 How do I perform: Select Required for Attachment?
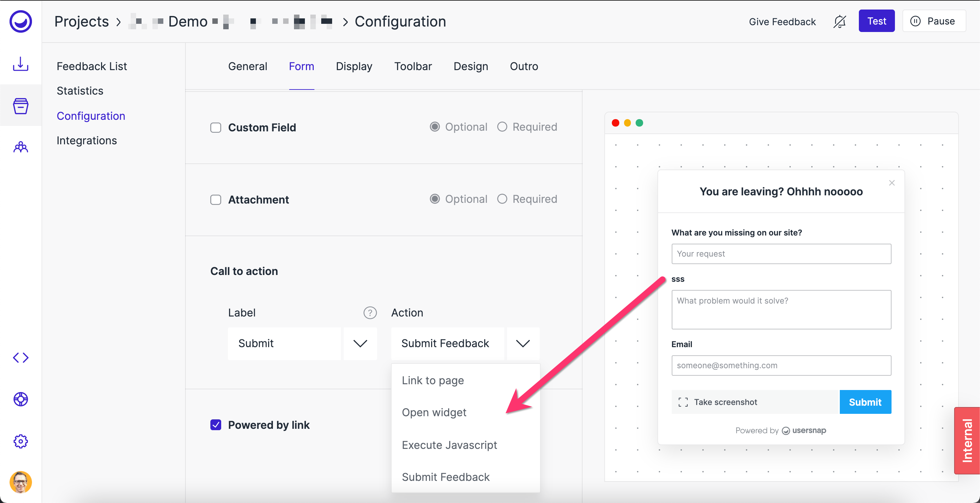click(x=502, y=199)
